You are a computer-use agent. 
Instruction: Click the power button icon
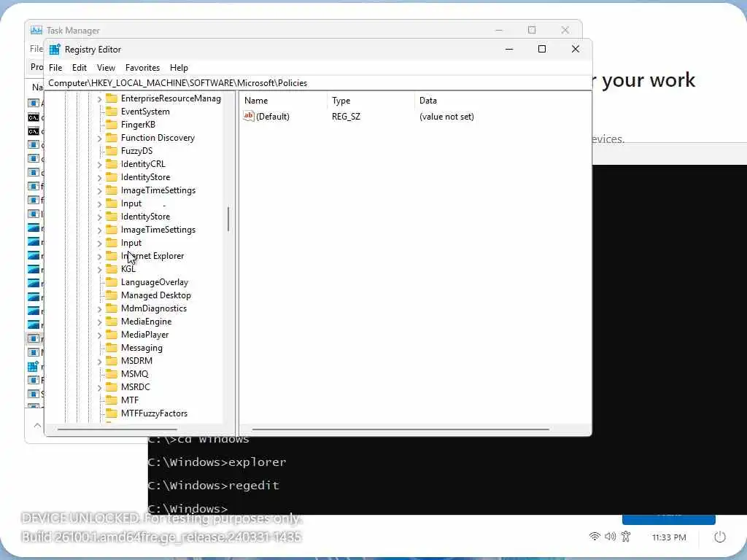(720, 537)
